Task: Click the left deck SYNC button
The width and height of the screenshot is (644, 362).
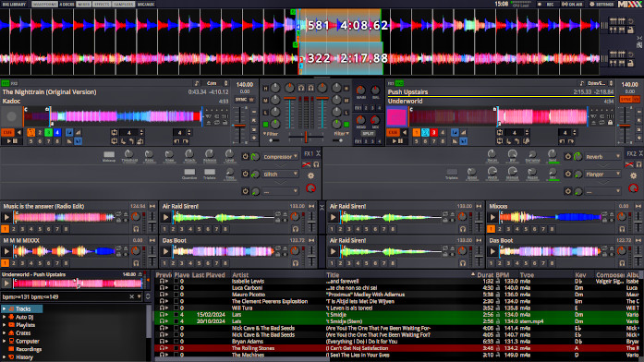Action: (241, 100)
